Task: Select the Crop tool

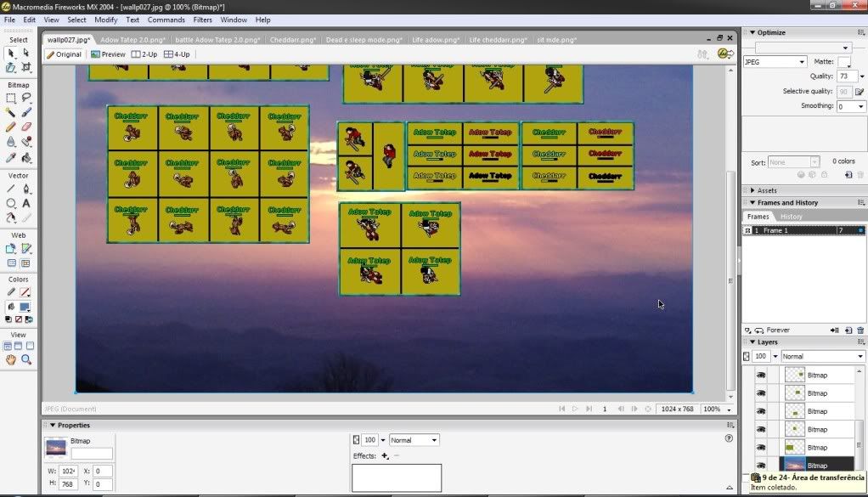Action: click(26, 67)
